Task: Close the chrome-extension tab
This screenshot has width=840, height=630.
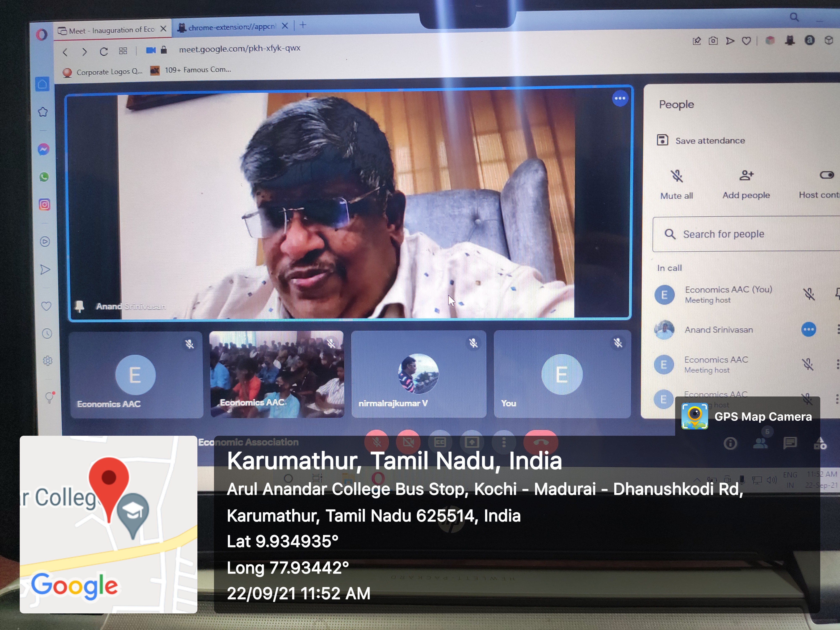Action: [285, 26]
